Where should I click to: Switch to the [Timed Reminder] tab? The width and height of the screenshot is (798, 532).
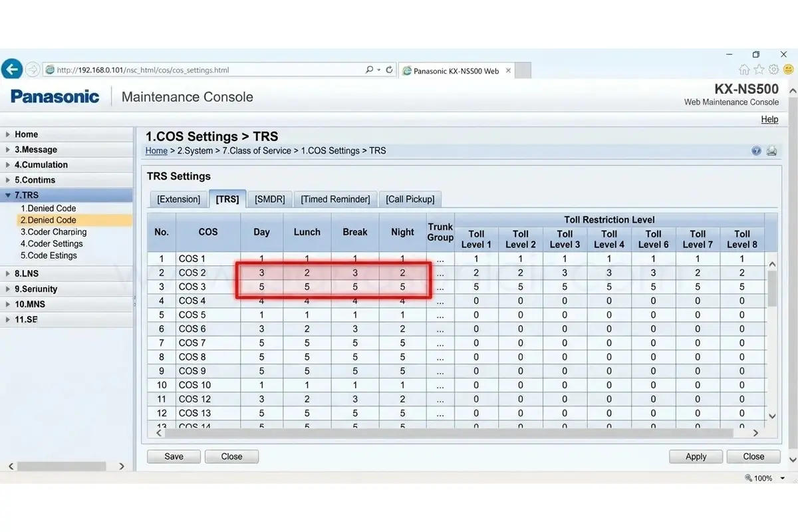(x=335, y=199)
